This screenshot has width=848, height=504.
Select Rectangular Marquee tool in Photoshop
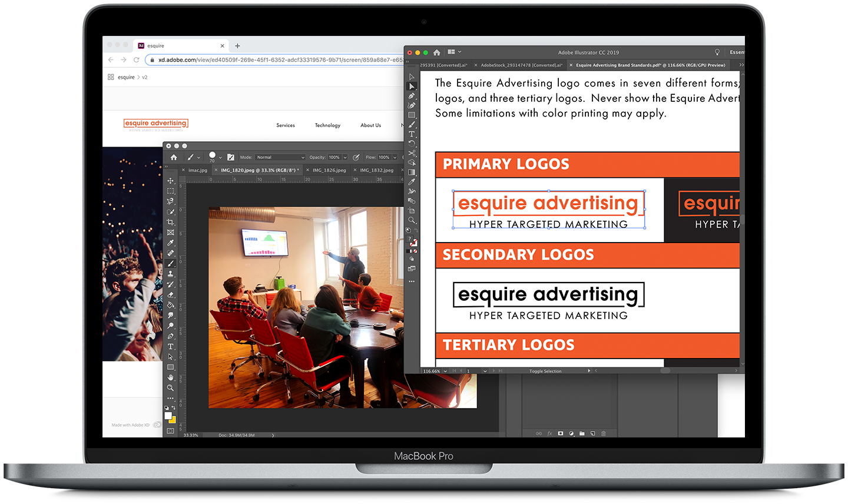170,191
